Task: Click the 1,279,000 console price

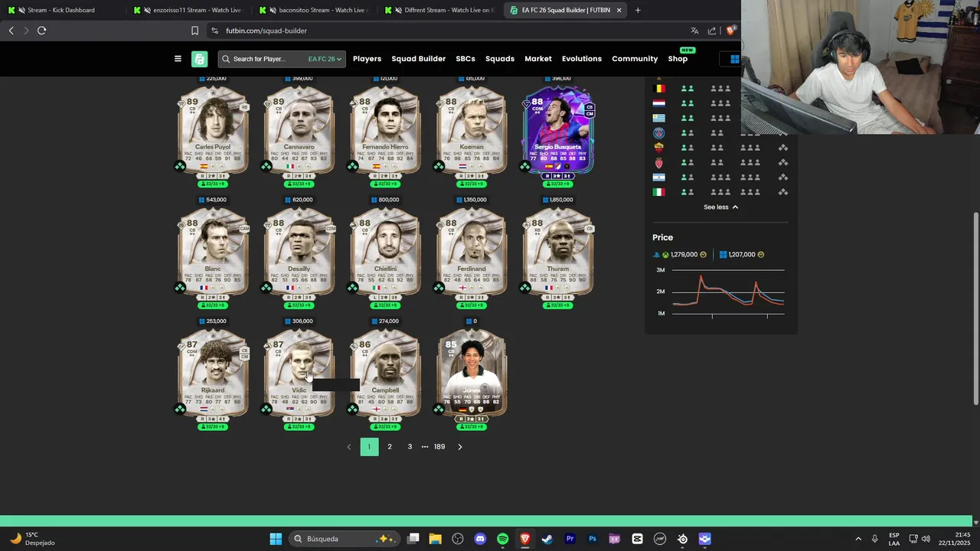Action: (x=684, y=255)
